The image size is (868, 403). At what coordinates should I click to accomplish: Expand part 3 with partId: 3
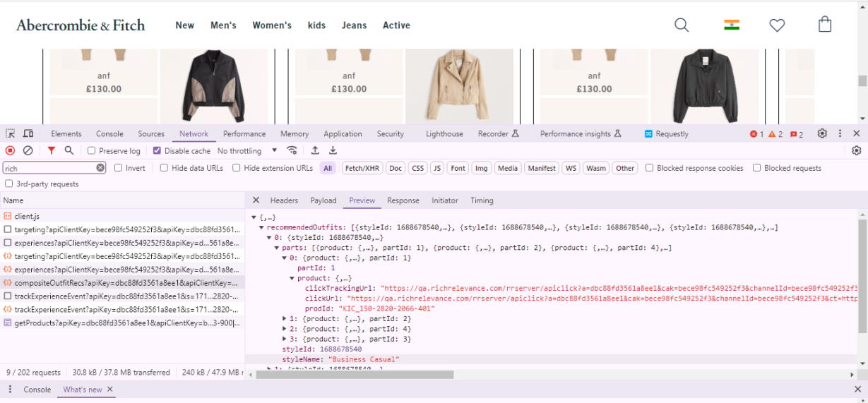pyautogui.click(x=285, y=339)
